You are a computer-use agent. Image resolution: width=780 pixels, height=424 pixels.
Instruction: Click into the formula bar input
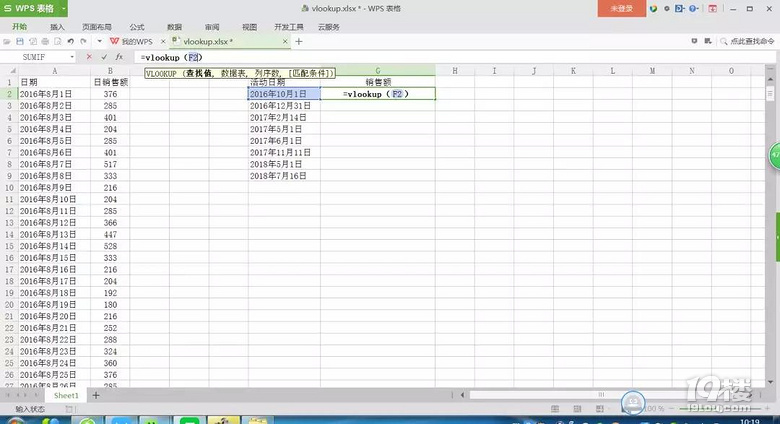click(x=453, y=57)
